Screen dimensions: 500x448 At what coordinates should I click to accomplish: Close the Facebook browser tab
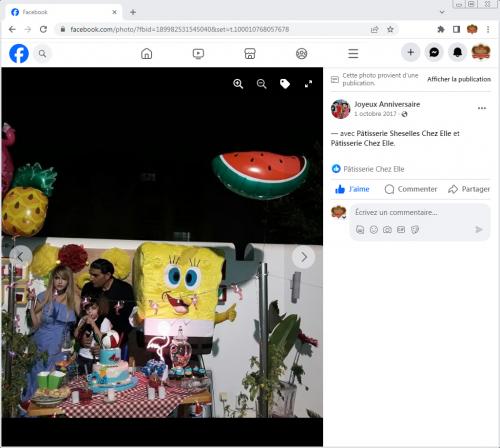pyautogui.click(x=114, y=12)
